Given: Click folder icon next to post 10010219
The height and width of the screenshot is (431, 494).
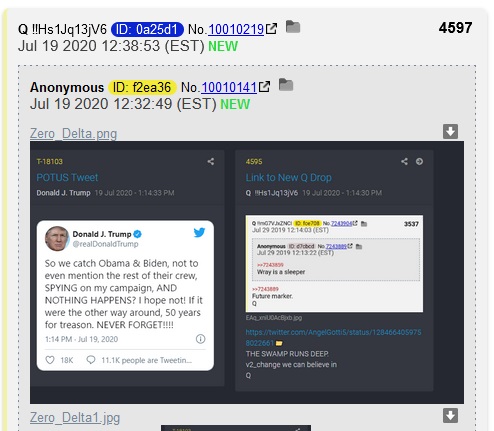Looking at the screenshot, I should [x=293, y=27].
